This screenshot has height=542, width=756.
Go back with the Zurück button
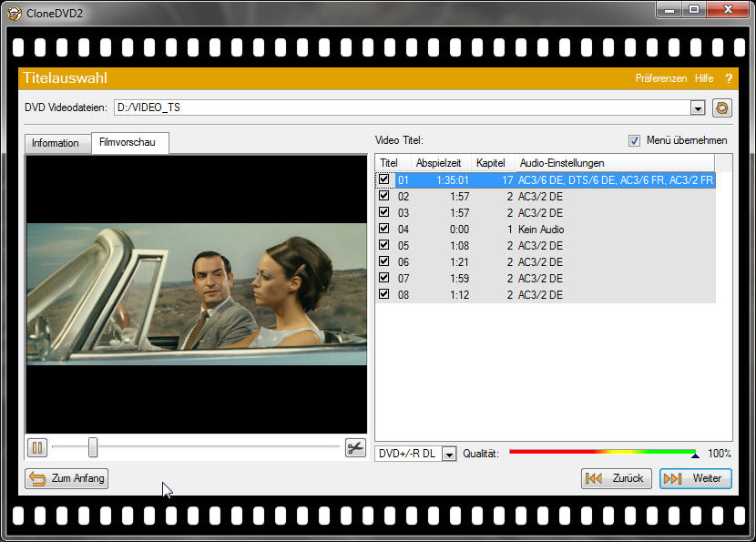tap(616, 478)
